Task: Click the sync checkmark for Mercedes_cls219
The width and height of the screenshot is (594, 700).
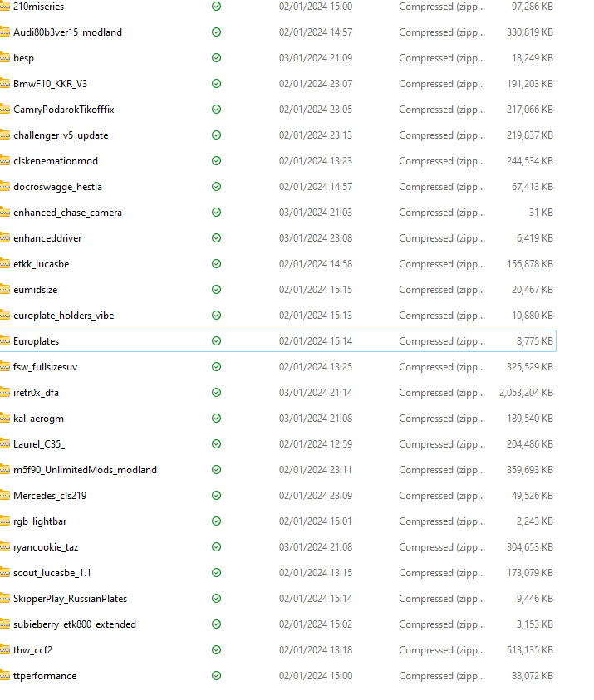Action: (217, 496)
